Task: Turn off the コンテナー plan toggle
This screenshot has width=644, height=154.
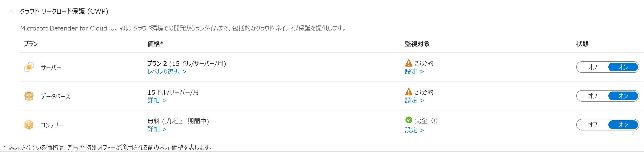Action: 593,125
